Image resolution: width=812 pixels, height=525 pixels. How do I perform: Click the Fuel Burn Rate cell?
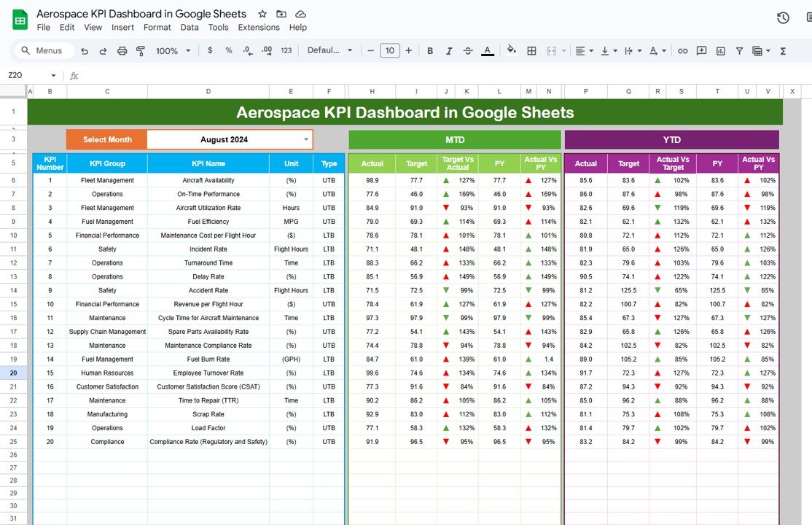(x=208, y=359)
